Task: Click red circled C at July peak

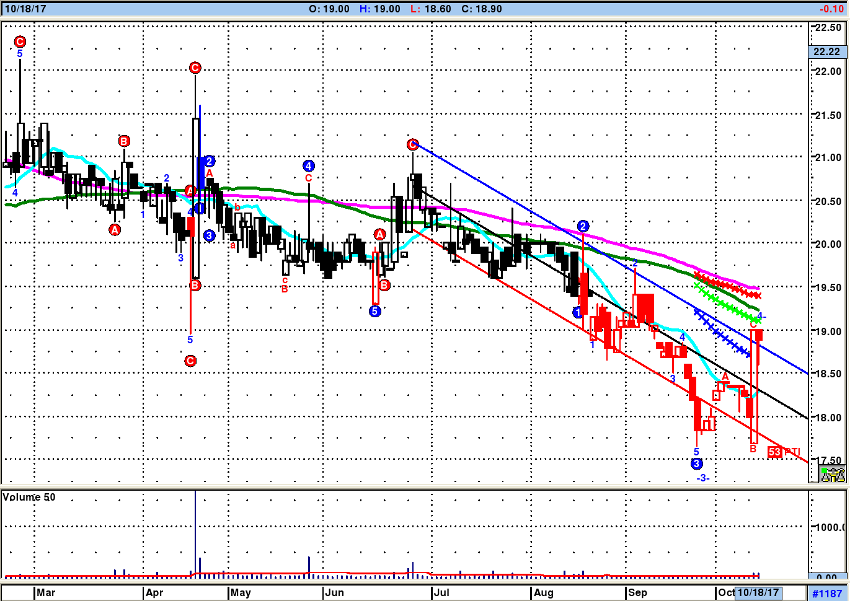Action: point(413,144)
